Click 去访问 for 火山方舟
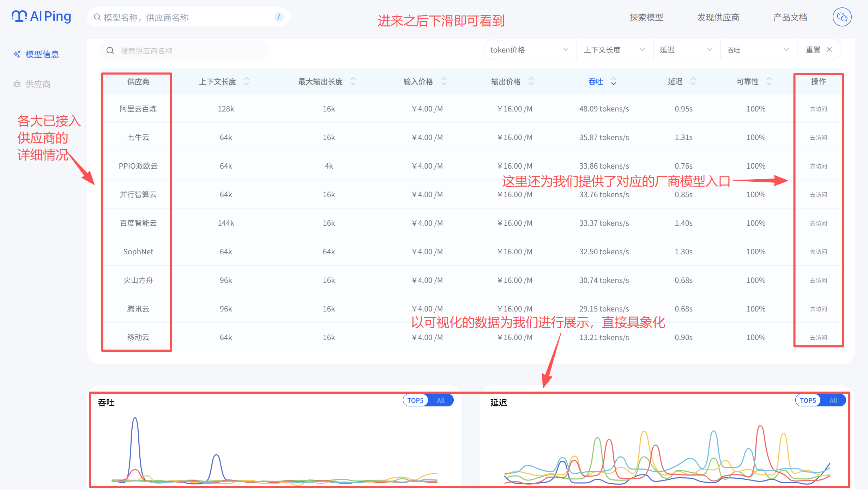The width and height of the screenshot is (868, 490). pyautogui.click(x=818, y=280)
